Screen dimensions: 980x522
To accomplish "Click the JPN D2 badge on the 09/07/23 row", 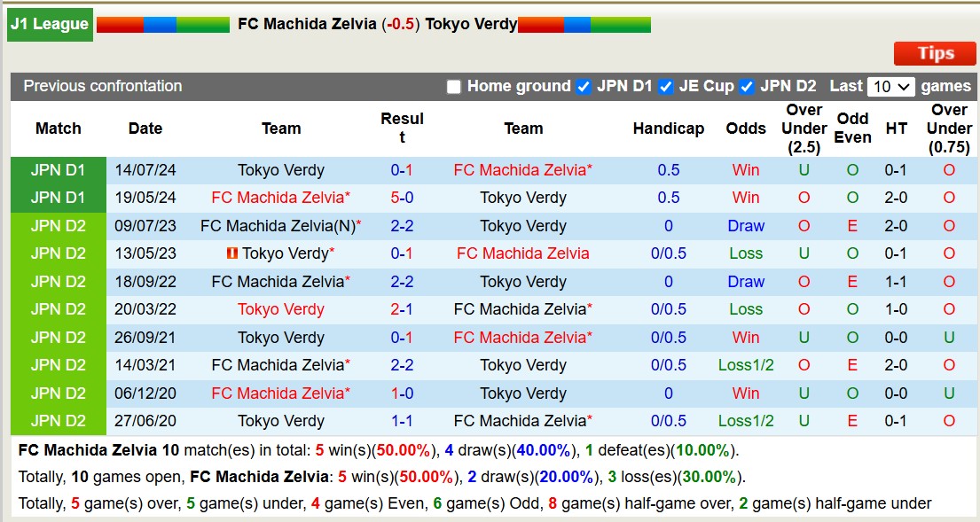I will click(x=57, y=226).
